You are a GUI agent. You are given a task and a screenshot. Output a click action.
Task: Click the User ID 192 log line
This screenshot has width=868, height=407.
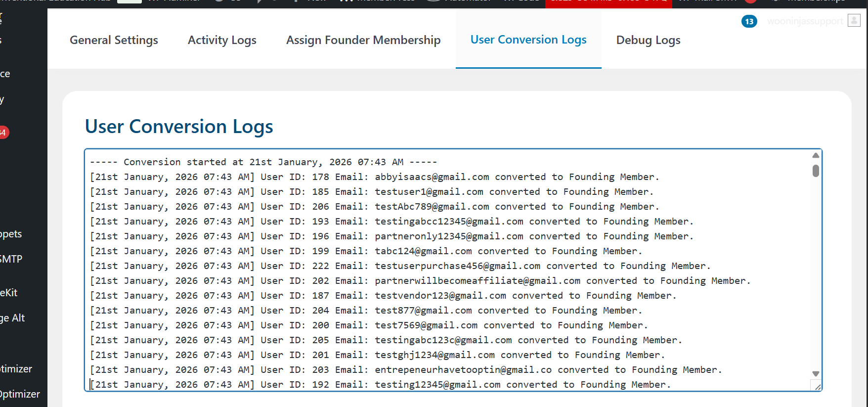click(x=381, y=385)
